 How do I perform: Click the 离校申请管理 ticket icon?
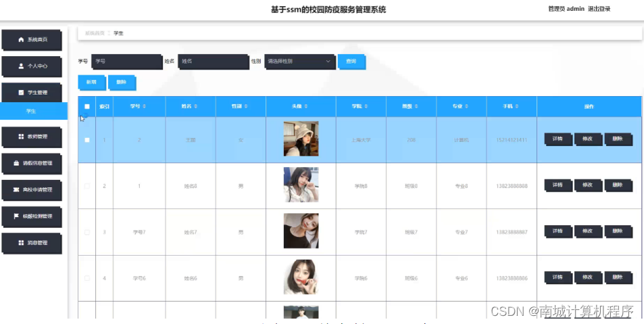[16, 189]
